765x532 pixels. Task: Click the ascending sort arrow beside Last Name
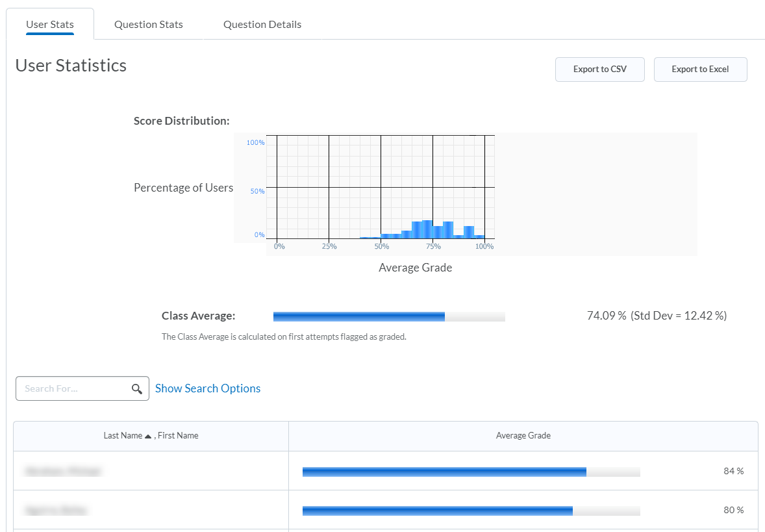pyautogui.click(x=149, y=436)
